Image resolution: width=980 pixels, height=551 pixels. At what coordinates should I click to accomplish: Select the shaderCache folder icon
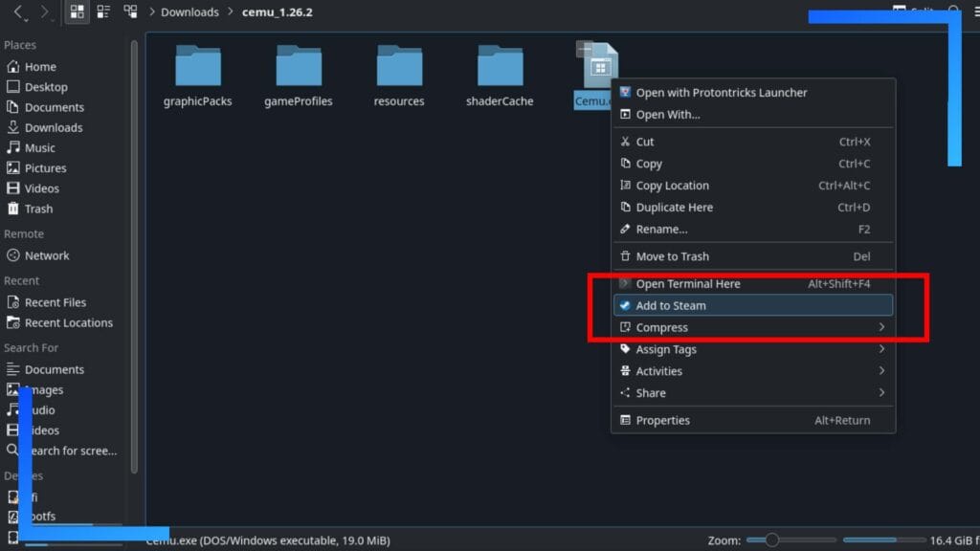(500, 67)
